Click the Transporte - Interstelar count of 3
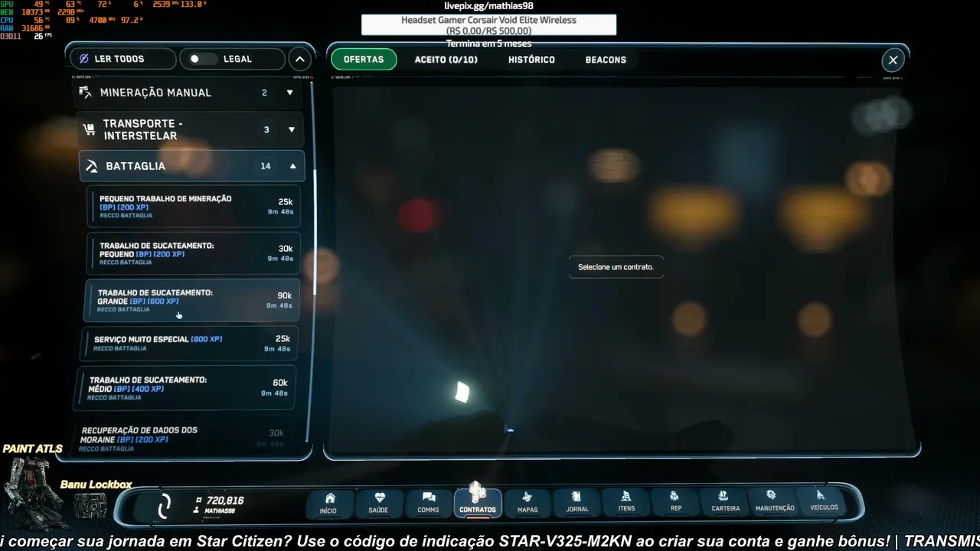This screenshot has height=551, width=980. pyautogui.click(x=266, y=130)
